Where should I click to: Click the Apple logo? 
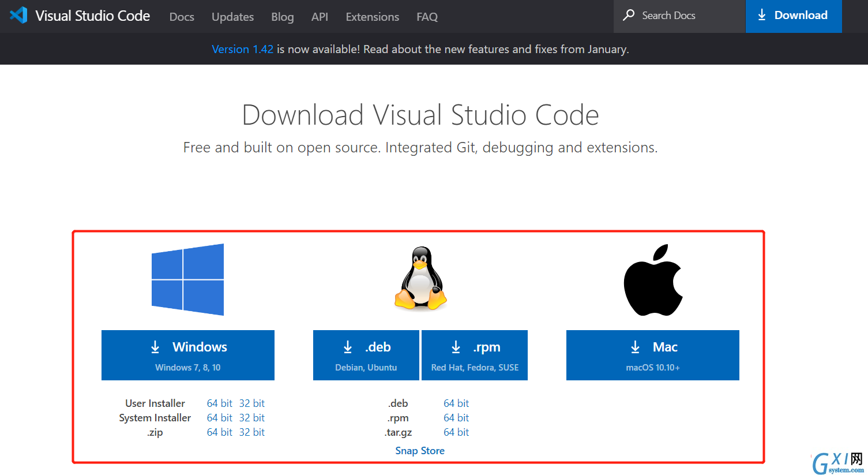(653, 280)
